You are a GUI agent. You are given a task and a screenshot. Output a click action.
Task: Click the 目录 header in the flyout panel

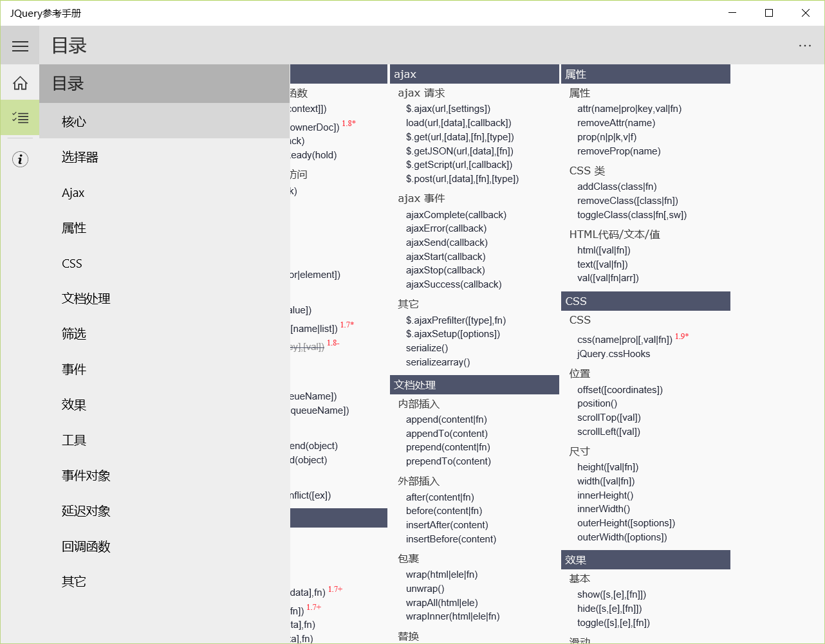click(x=165, y=84)
